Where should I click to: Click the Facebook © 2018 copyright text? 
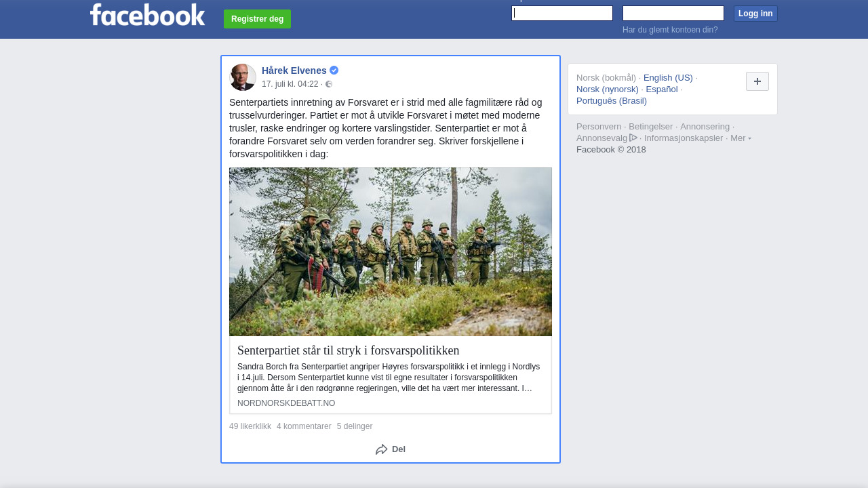click(x=611, y=150)
